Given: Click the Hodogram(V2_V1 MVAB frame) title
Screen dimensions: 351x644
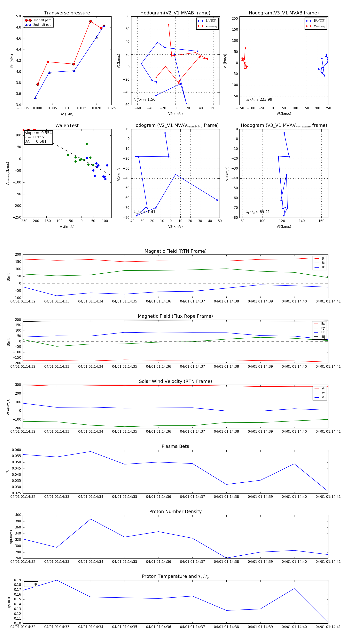Looking at the screenshot, I should point(175,13).
